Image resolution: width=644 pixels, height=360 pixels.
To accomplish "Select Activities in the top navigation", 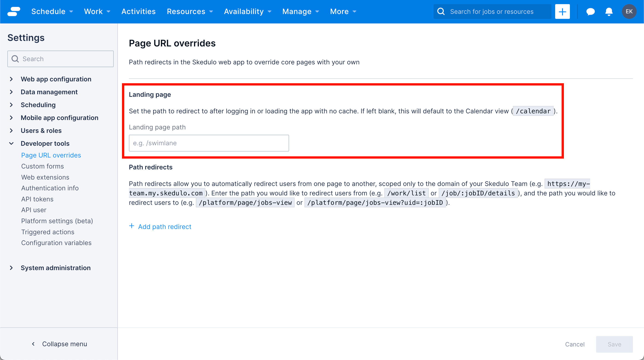I will pos(138,11).
